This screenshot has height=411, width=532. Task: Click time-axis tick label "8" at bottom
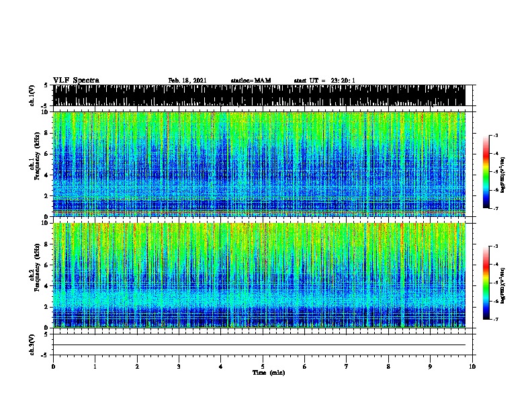[388, 366]
